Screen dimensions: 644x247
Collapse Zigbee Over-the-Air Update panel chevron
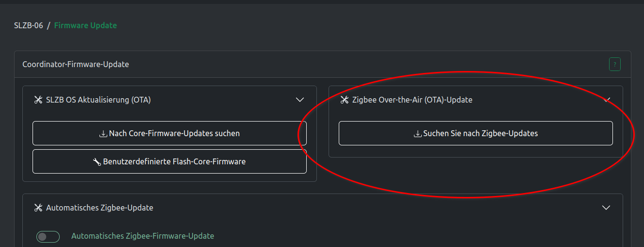pos(606,100)
